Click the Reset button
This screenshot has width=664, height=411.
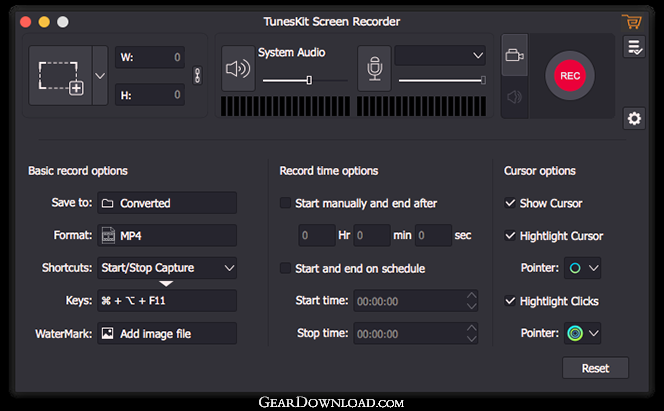coord(595,368)
